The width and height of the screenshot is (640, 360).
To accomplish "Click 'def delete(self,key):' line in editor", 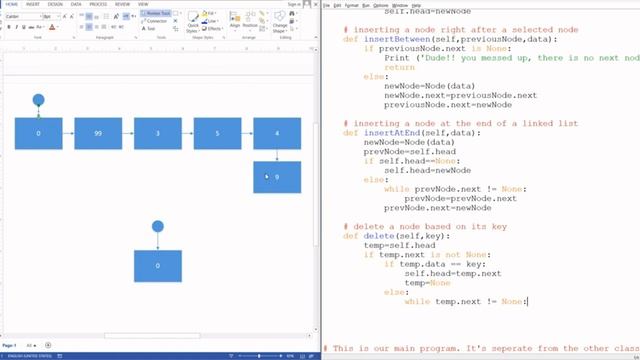I will [x=396, y=236].
